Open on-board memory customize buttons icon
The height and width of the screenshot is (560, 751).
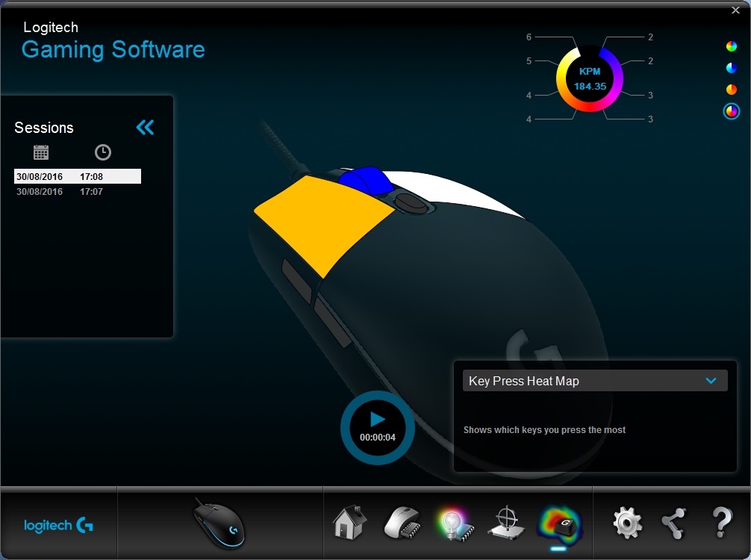point(402,523)
